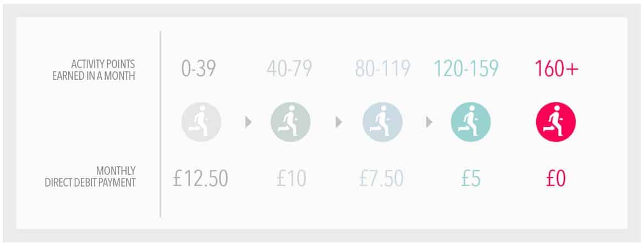Screen dimensions: 644x245
Task: Click the £7.50 payment amount
Action: [381, 178]
